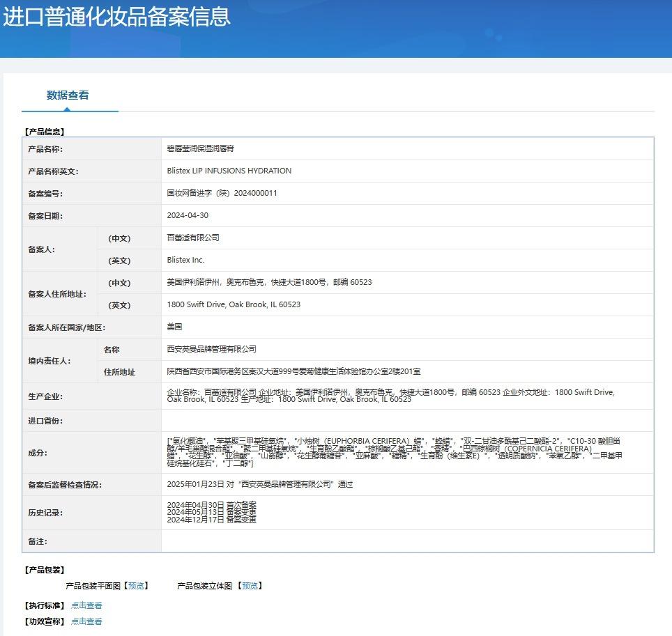Select the 备注 row label

[38, 541]
